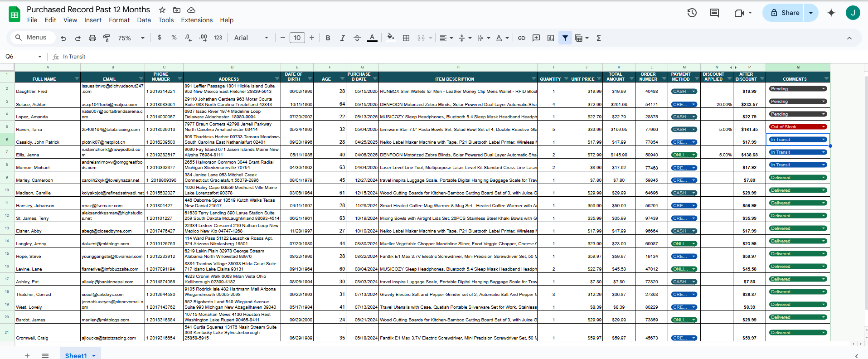
Task: Select the cell 'Daughtler, Fred'
Action: 48,89
